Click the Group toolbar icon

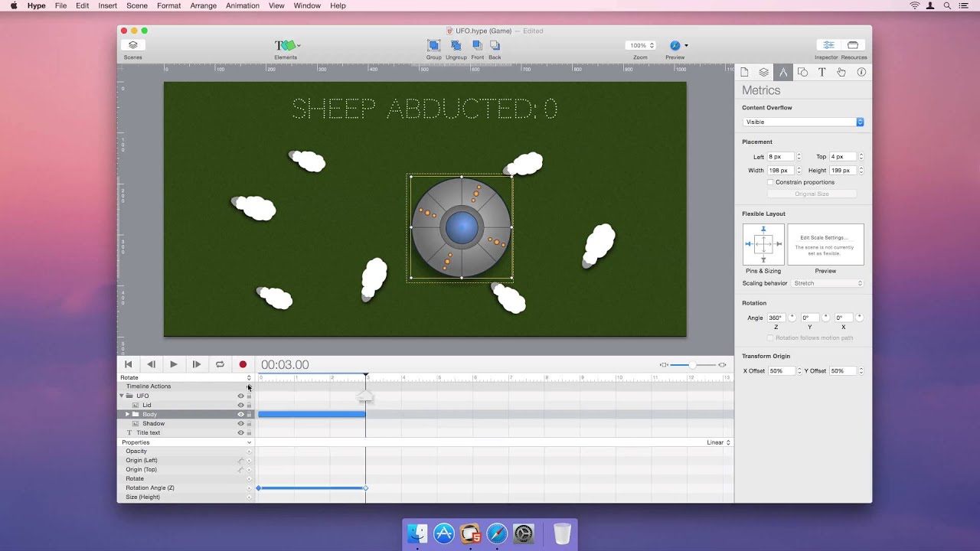pos(433,46)
